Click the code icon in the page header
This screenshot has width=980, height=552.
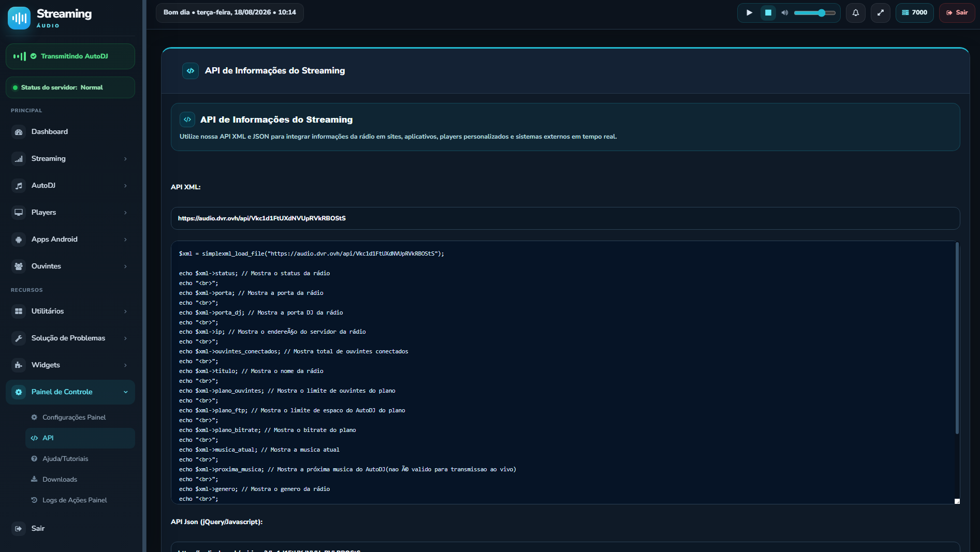pos(191,71)
